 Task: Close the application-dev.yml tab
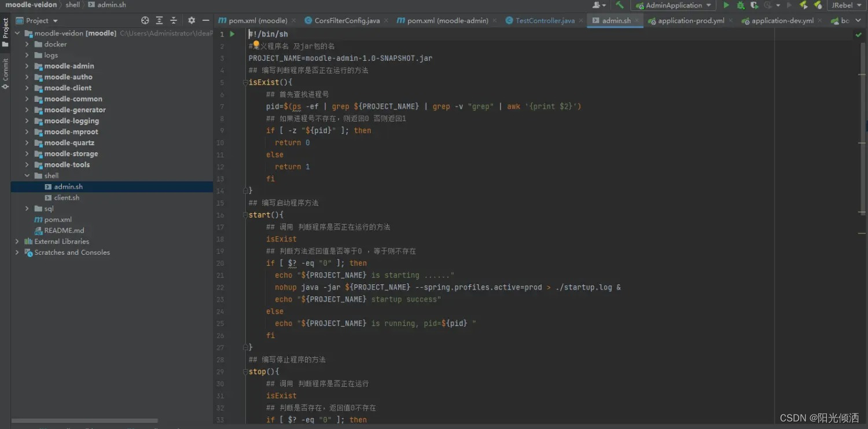pyautogui.click(x=819, y=20)
